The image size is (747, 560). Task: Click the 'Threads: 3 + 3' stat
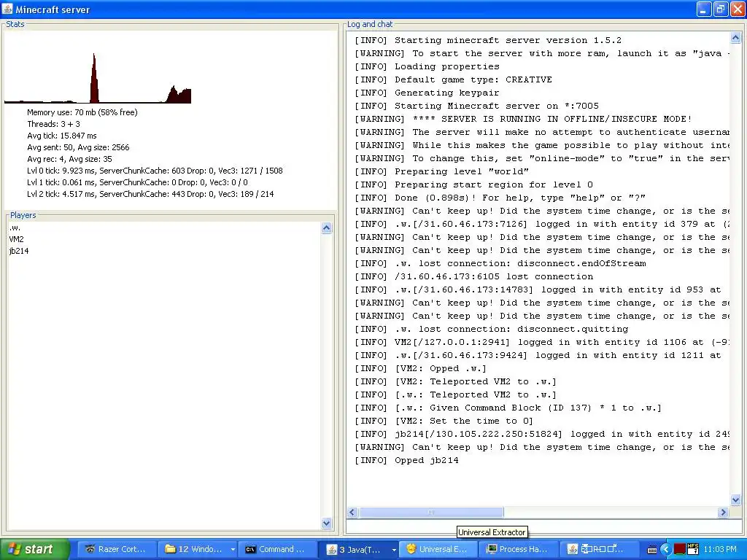[x=53, y=124]
